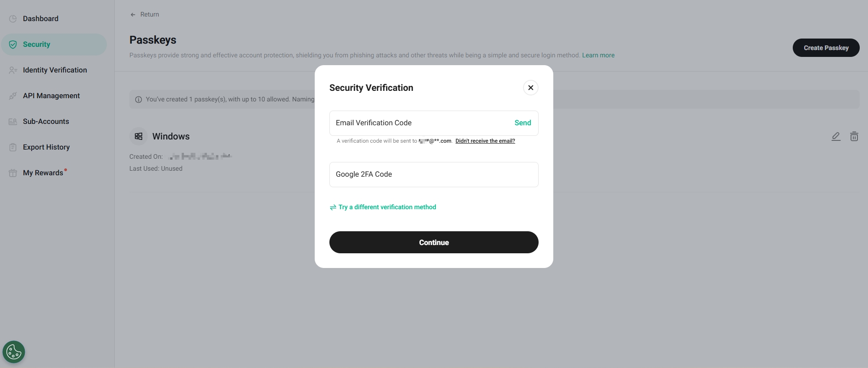Close the Security Verification dialog

pos(530,88)
